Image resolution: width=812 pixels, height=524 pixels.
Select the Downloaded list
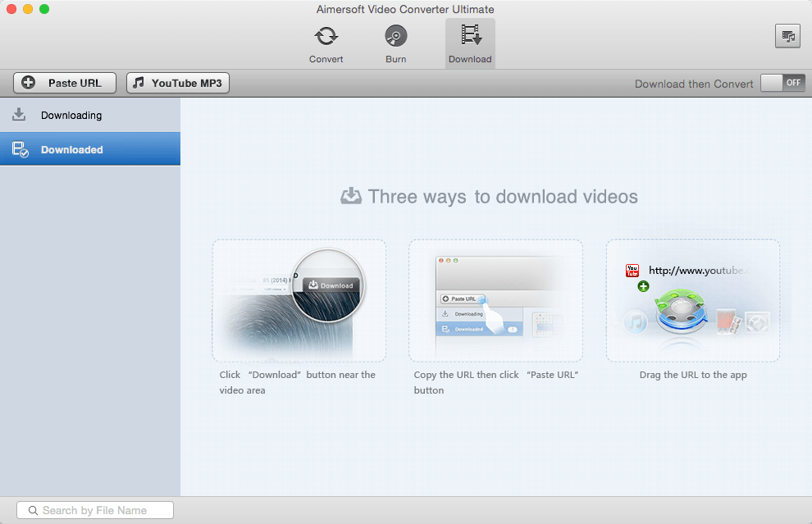pyautogui.click(x=90, y=149)
